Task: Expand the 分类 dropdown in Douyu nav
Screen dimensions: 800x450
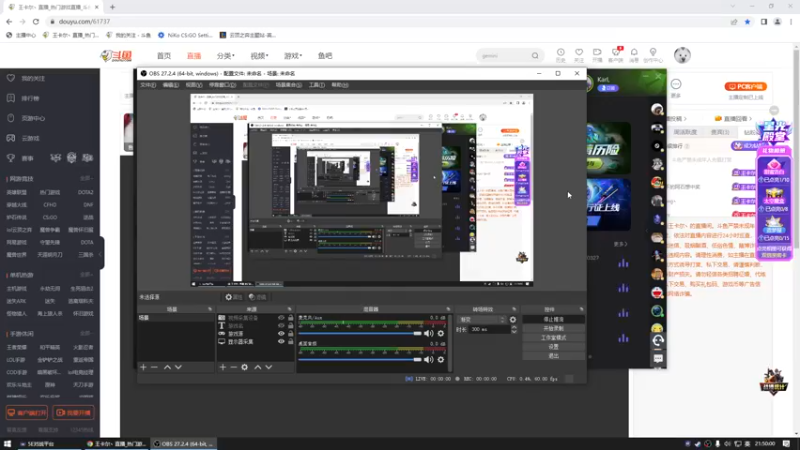Action: 226,56
